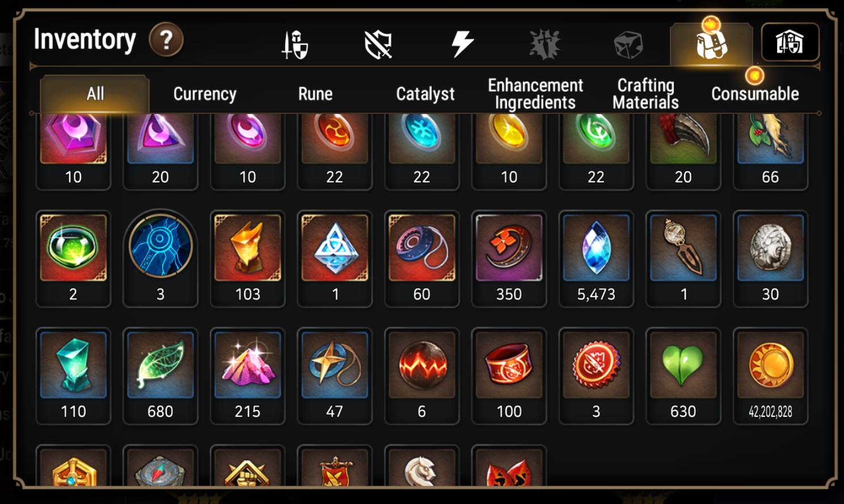Select the sword and shield equipment icon
The height and width of the screenshot is (504, 844).
click(x=295, y=44)
